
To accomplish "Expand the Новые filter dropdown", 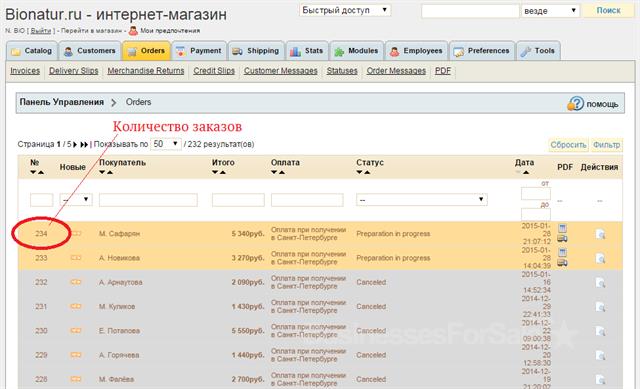I will pyautogui.click(x=76, y=200).
